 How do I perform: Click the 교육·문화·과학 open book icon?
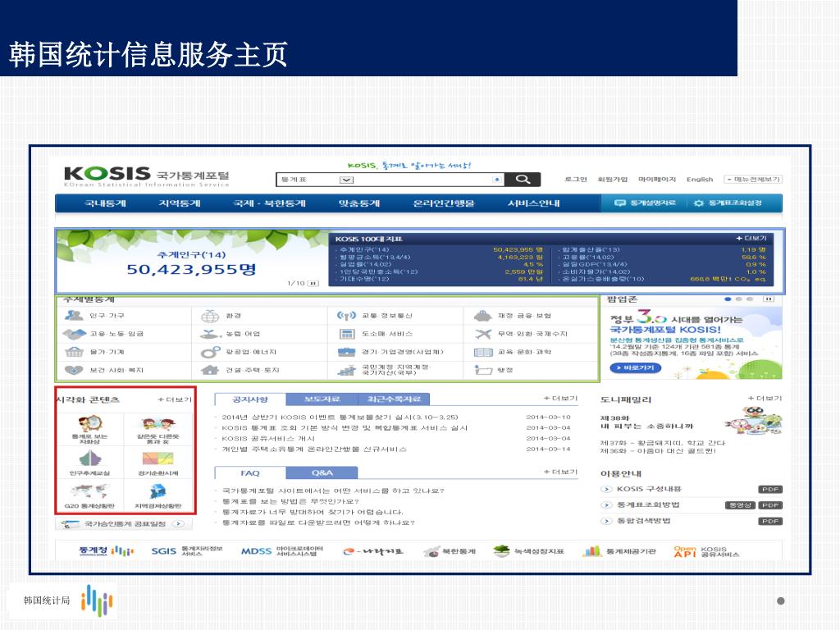[x=483, y=352]
